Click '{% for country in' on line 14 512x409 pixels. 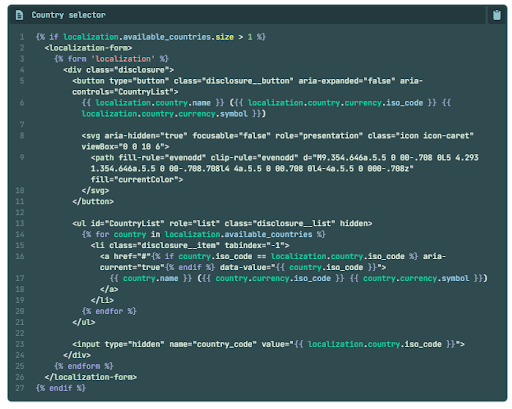pos(121,234)
